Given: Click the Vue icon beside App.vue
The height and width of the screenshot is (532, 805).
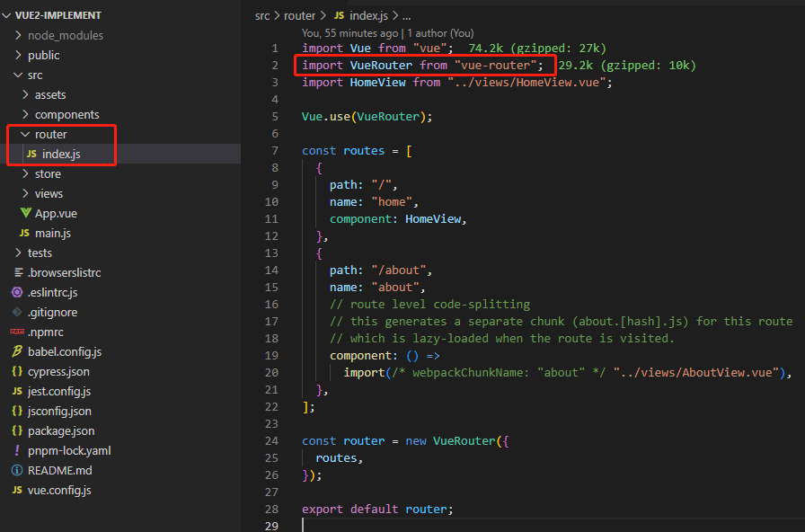Looking at the screenshot, I should pos(26,213).
